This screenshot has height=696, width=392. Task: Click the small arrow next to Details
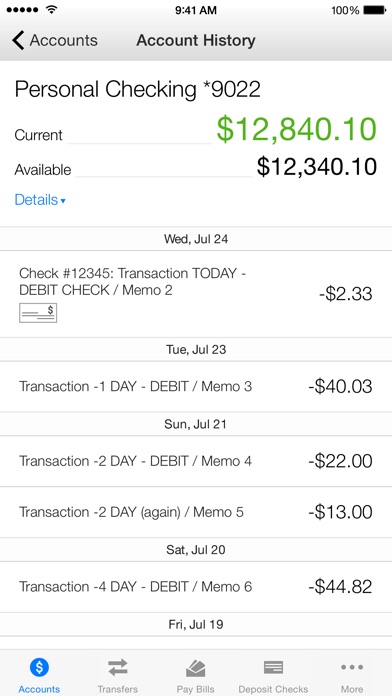[63, 201]
